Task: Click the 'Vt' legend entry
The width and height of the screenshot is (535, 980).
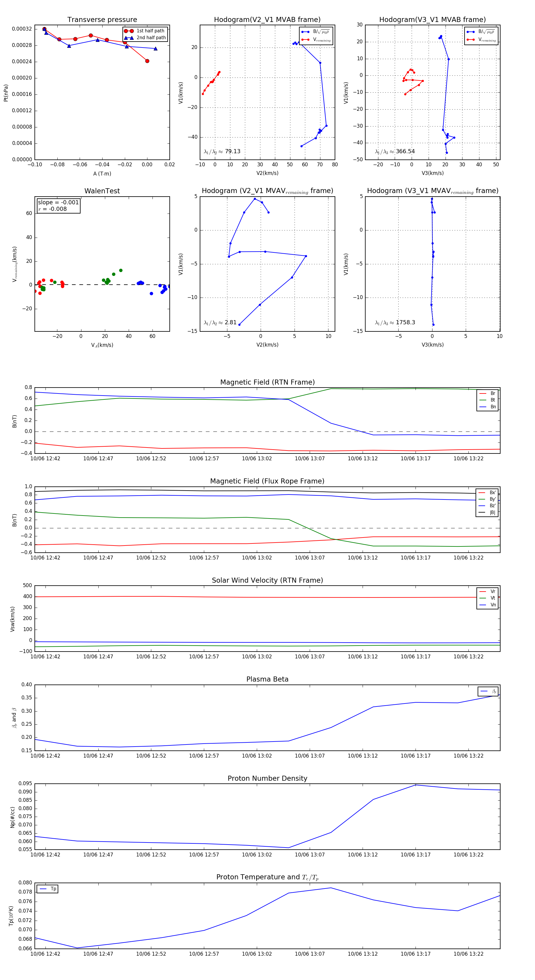Action: [488, 598]
